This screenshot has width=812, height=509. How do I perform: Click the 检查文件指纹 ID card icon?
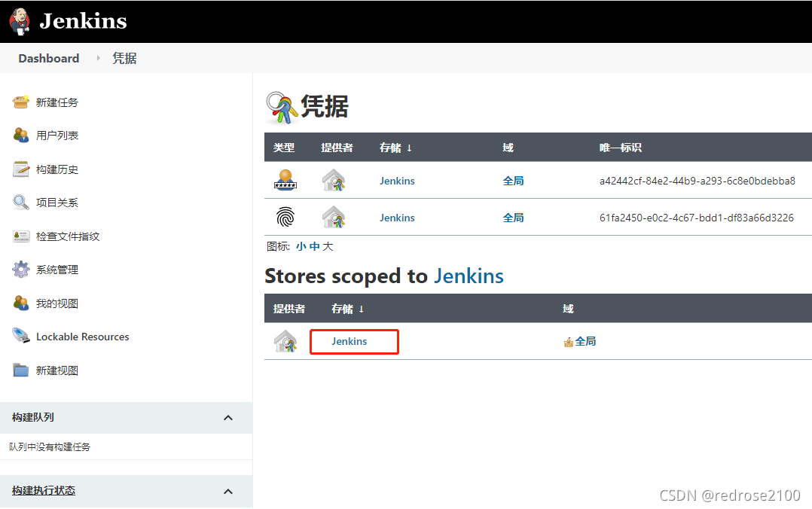pyautogui.click(x=21, y=236)
